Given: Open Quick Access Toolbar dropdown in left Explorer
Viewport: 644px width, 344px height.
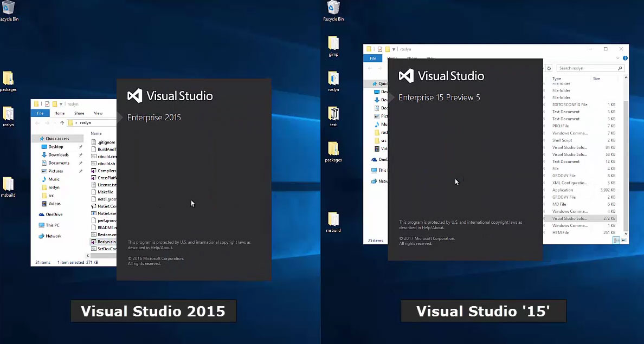Looking at the screenshot, I should click(x=61, y=104).
